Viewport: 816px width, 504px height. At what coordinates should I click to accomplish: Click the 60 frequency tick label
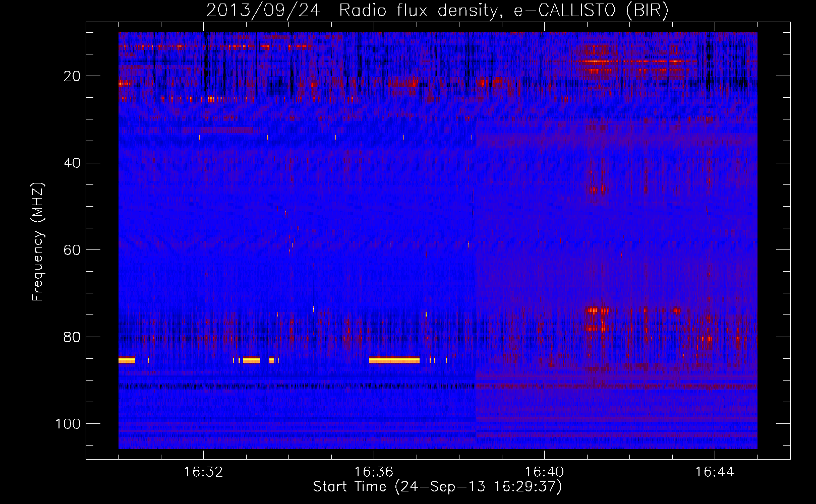72,250
